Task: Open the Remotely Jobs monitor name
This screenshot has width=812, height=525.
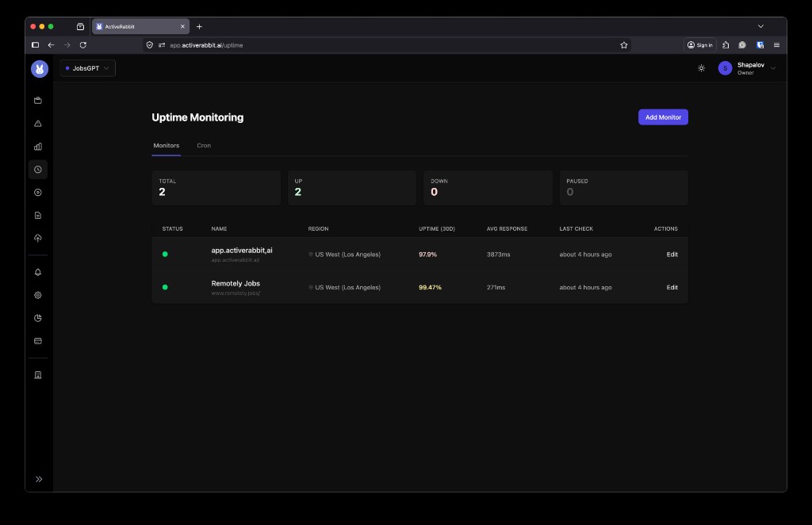Action: [236, 284]
